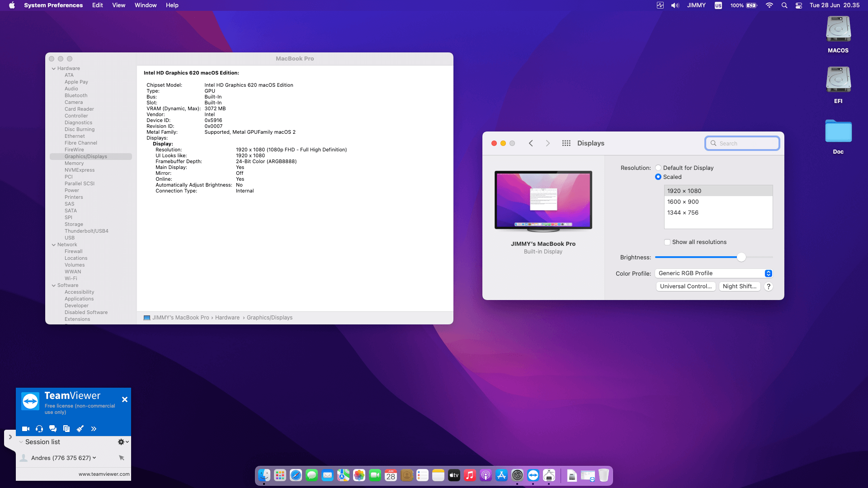Select 1344 × 756 resolution
Image resolution: width=868 pixels, height=488 pixels.
coord(718,213)
